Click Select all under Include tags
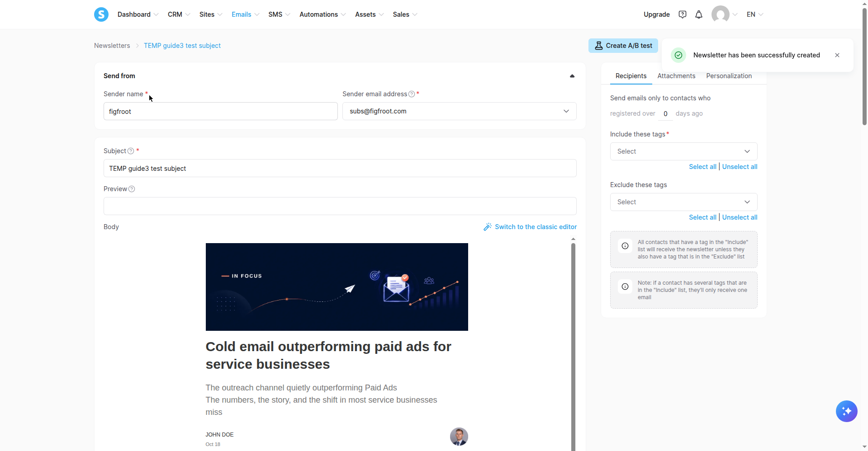The height and width of the screenshot is (451, 868). click(702, 167)
